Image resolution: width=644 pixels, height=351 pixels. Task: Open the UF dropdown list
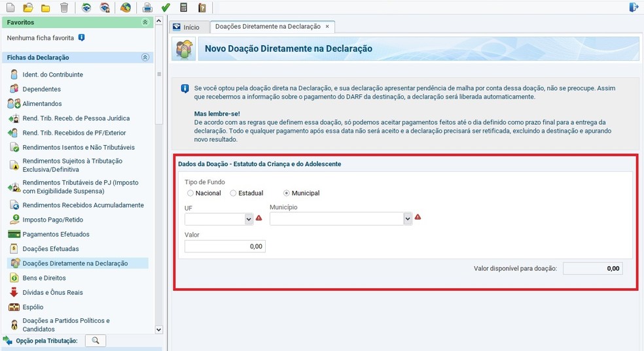249,220
